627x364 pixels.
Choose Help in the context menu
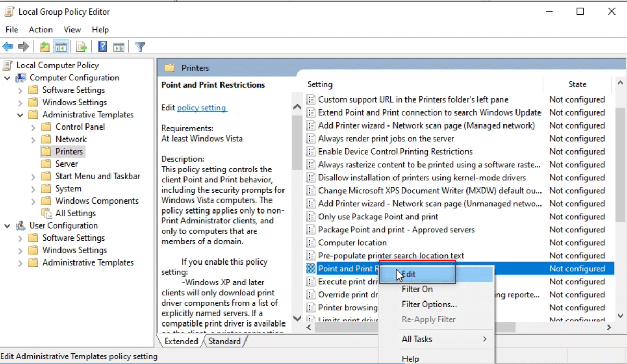click(436, 358)
